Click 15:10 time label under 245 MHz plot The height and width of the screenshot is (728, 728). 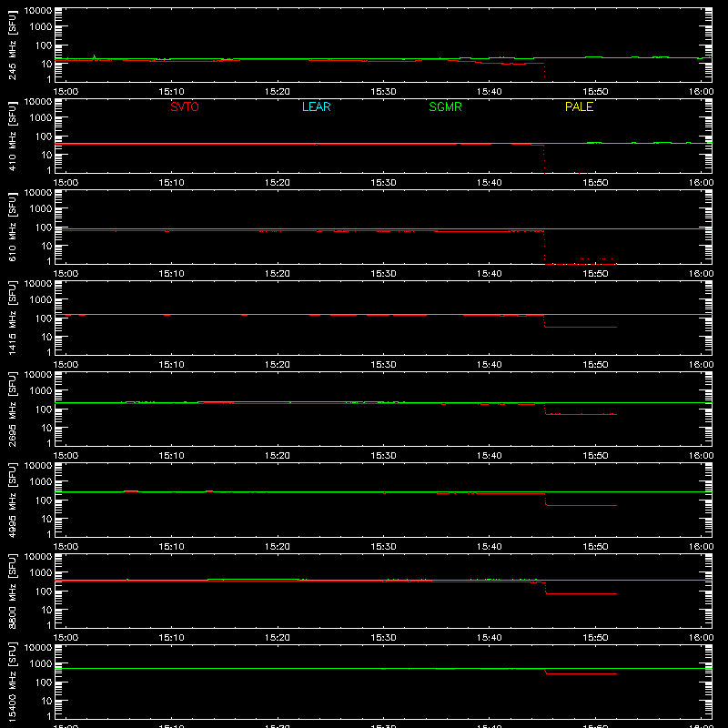[x=171, y=92]
